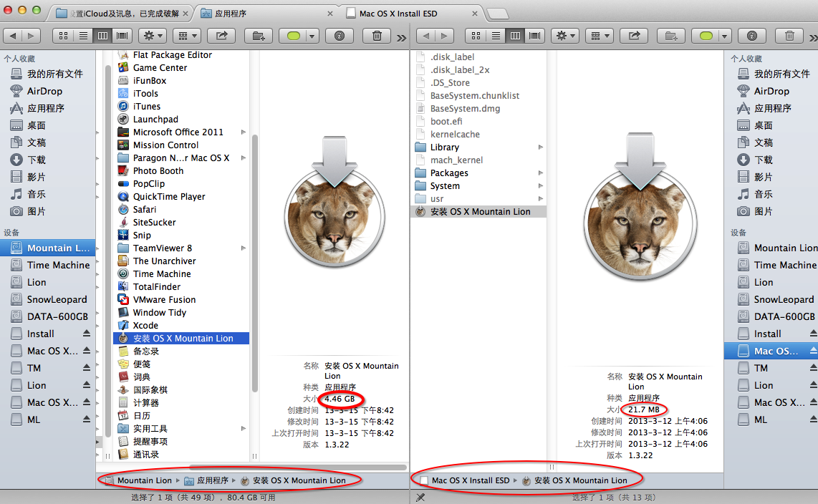The width and height of the screenshot is (818, 504).
Task: Go back in right pane
Action: (x=425, y=36)
